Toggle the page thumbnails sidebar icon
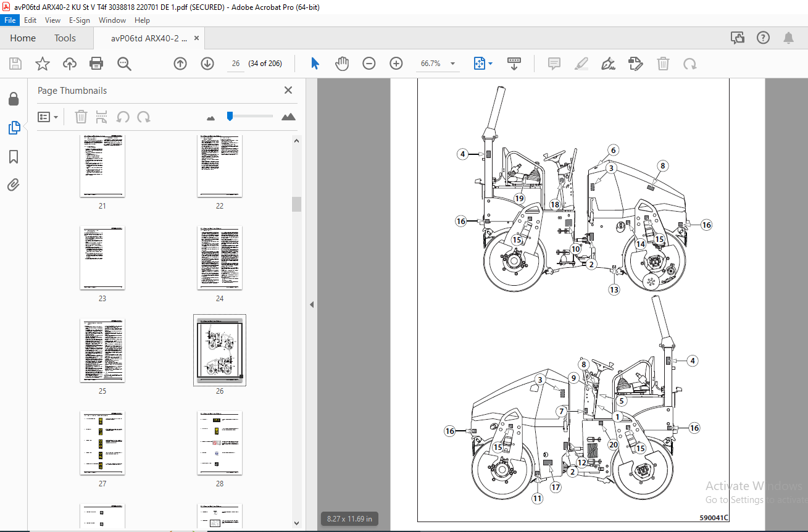This screenshot has height=532, width=808. pyautogui.click(x=14, y=128)
